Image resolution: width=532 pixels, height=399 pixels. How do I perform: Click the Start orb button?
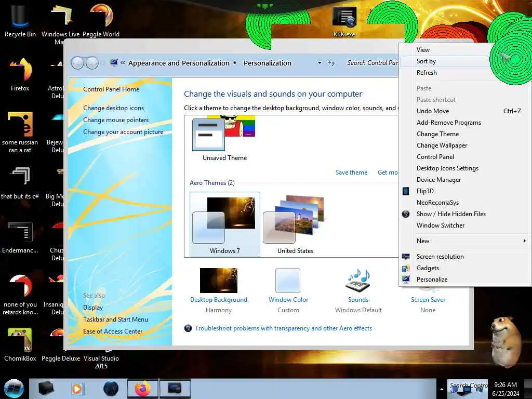pos(14,389)
